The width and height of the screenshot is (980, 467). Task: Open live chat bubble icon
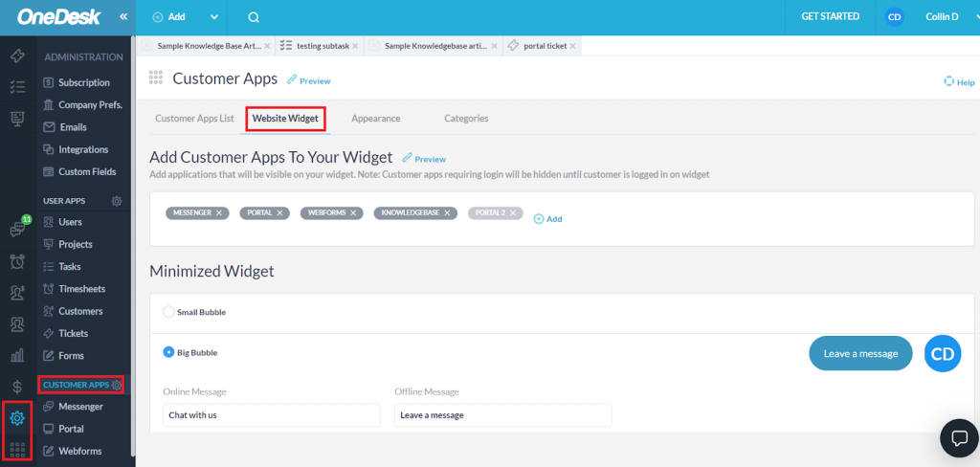click(959, 438)
